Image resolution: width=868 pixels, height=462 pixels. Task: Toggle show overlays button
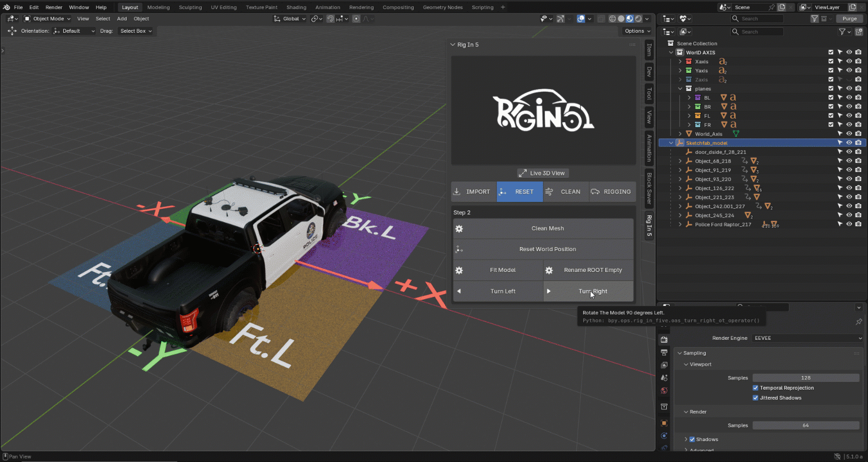pos(581,19)
